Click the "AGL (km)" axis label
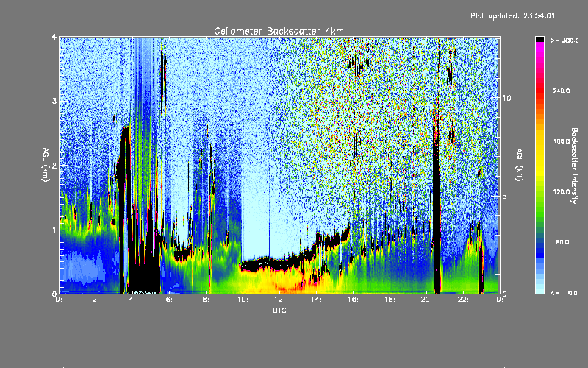The image size is (588, 368). [x=46, y=165]
